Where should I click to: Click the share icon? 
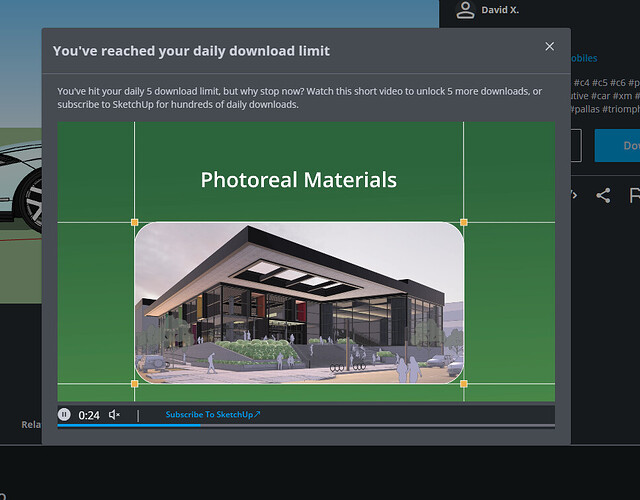tap(602, 195)
